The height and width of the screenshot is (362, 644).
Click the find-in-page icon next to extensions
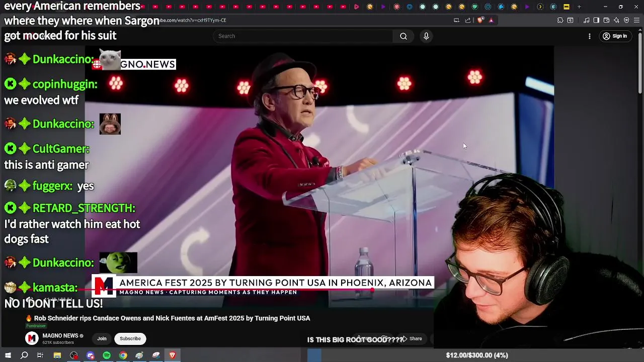[x=570, y=20]
